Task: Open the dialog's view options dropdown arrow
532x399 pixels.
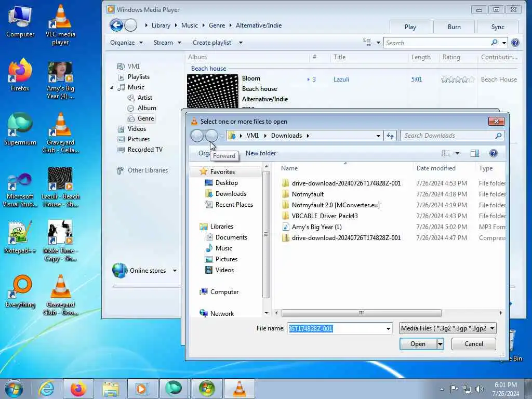Action: (457, 153)
